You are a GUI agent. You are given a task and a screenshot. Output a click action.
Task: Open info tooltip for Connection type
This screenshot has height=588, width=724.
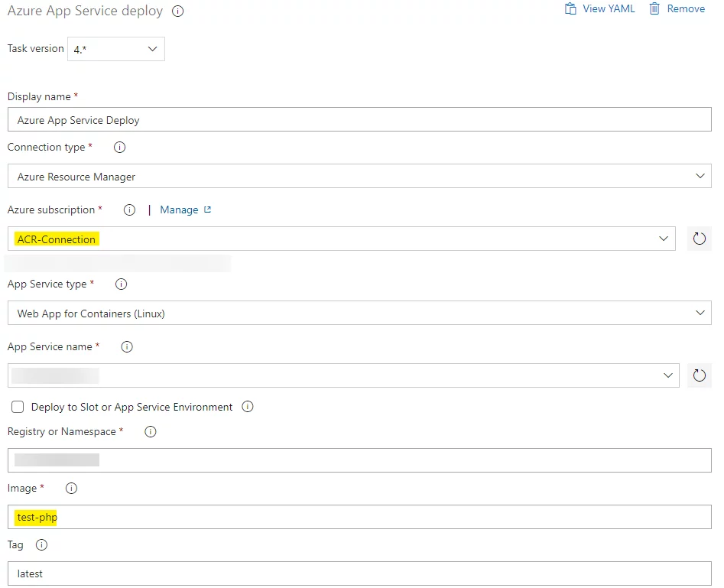tap(119, 148)
